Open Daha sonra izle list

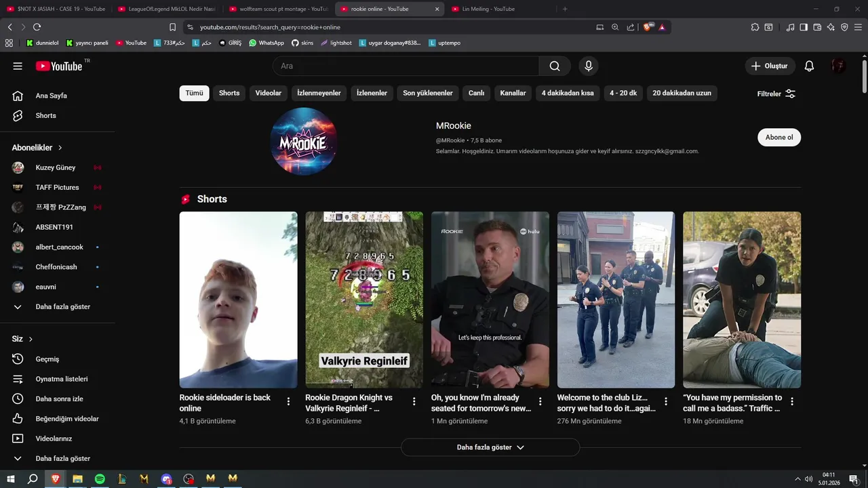point(58,399)
